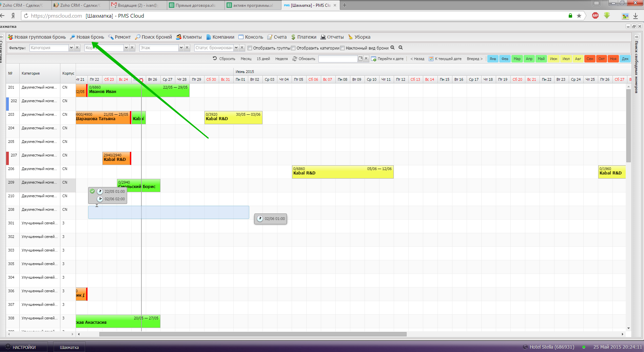
Task: Open the Этаж filter dropdown
Action: click(x=181, y=48)
